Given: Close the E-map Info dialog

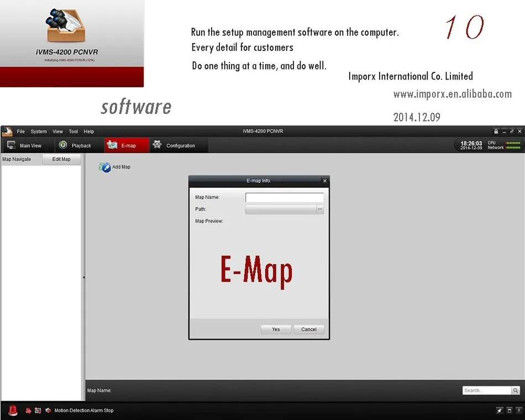Looking at the screenshot, I should [x=324, y=181].
